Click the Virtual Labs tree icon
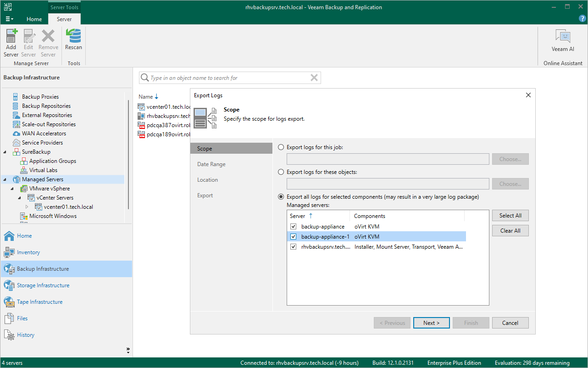Viewport: 588px width, 368px height. [24, 170]
